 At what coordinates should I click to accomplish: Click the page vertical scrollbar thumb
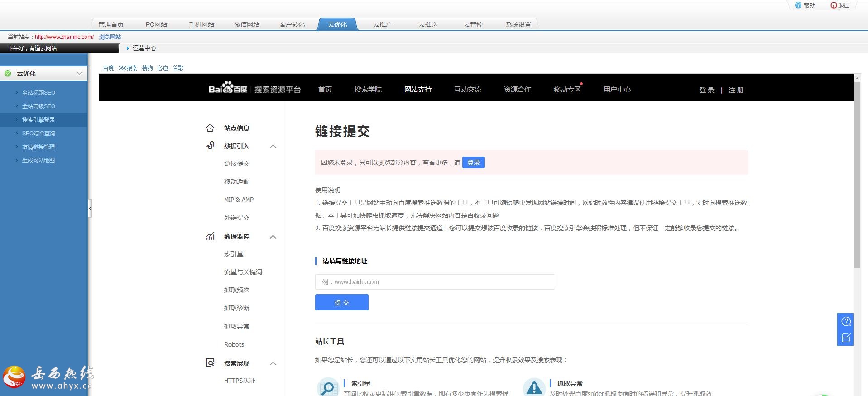pos(857,175)
